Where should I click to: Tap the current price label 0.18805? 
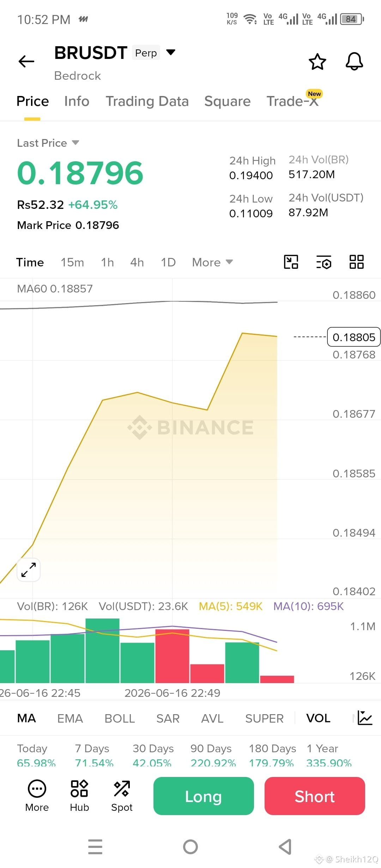354,337
